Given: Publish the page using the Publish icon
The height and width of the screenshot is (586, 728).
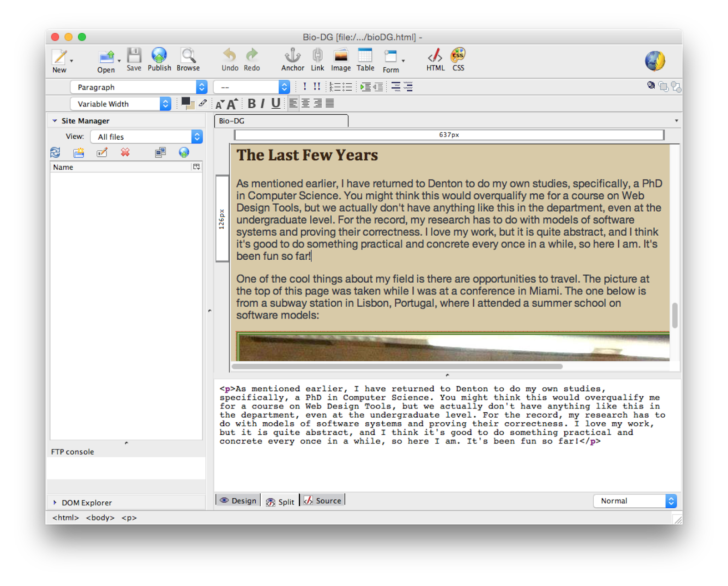Looking at the screenshot, I should point(159,60).
